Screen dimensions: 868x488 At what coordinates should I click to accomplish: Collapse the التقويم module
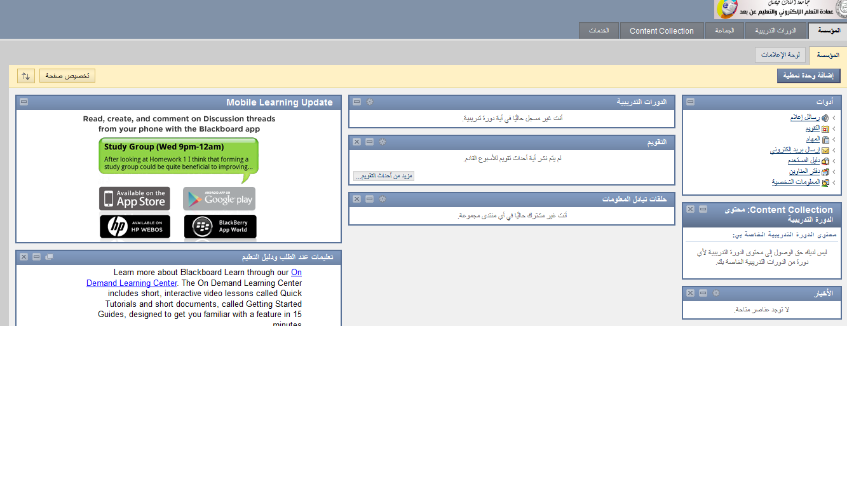click(x=370, y=142)
